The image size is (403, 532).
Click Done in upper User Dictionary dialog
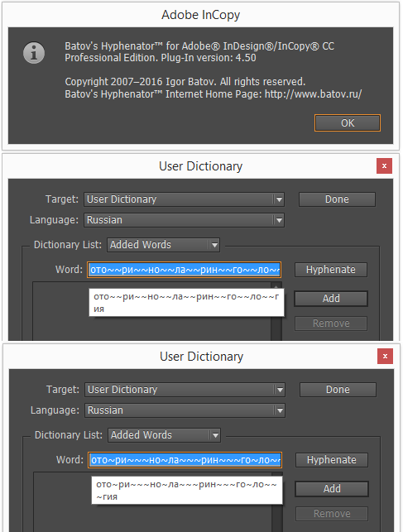[x=337, y=199]
